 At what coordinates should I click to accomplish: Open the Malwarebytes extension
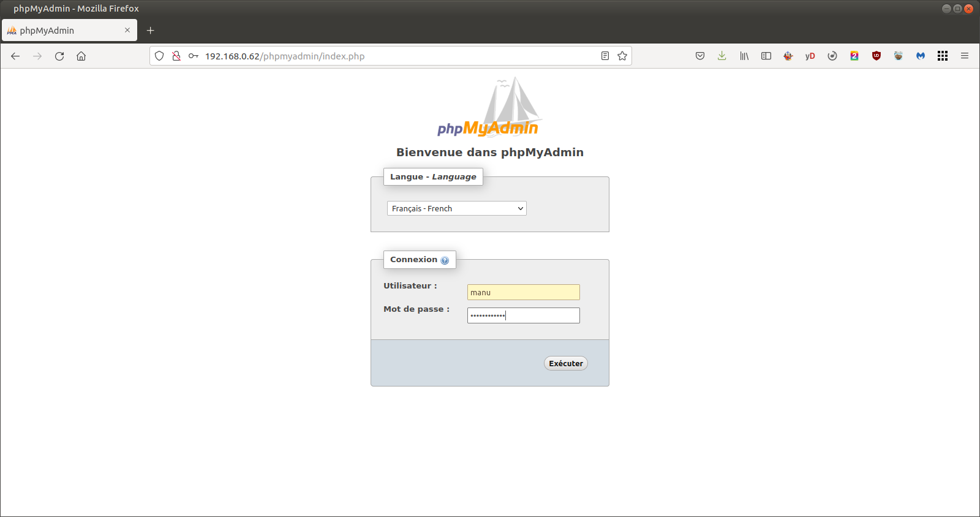[x=921, y=56]
